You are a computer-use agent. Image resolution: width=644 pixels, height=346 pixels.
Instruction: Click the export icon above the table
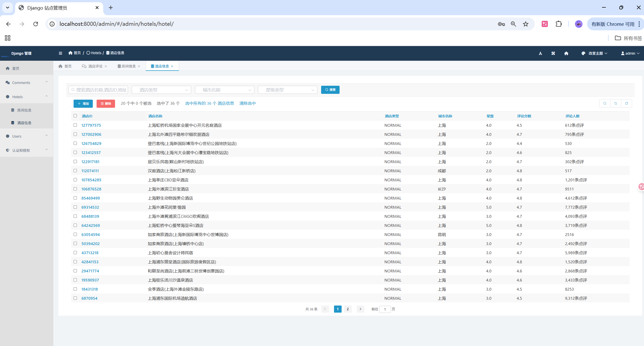[x=627, y=103]
